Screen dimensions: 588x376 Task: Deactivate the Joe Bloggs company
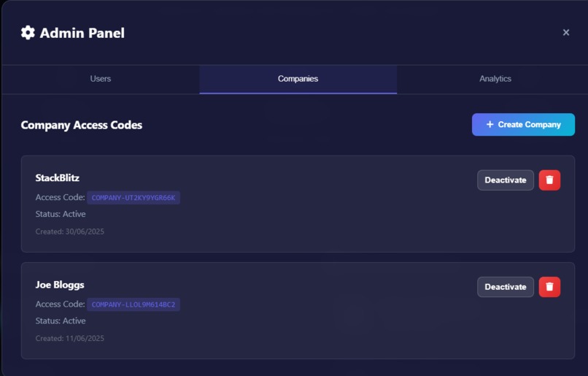tap(505, 287)
